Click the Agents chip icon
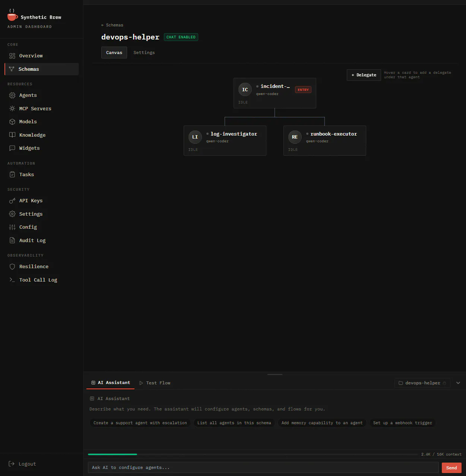466x476 pixels. [12, 95]
